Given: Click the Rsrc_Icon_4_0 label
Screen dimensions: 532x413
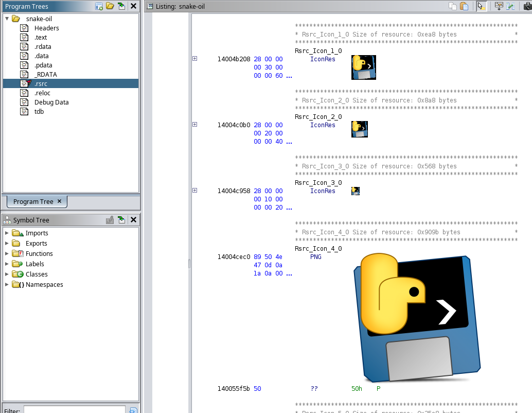Looking at the screenshot, I should click(318, 249).
